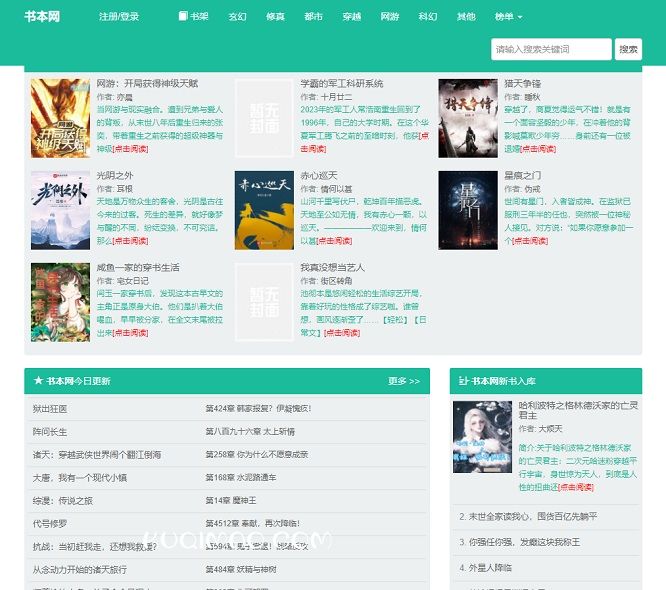
Task: Open title link 学霸的军工科研系统
Action: (x=342, y=83)
